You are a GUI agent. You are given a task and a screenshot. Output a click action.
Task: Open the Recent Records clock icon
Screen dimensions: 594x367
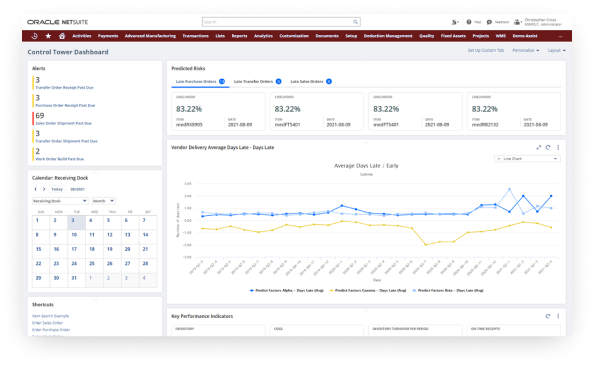pyautogui.click(x=34, y=36)
